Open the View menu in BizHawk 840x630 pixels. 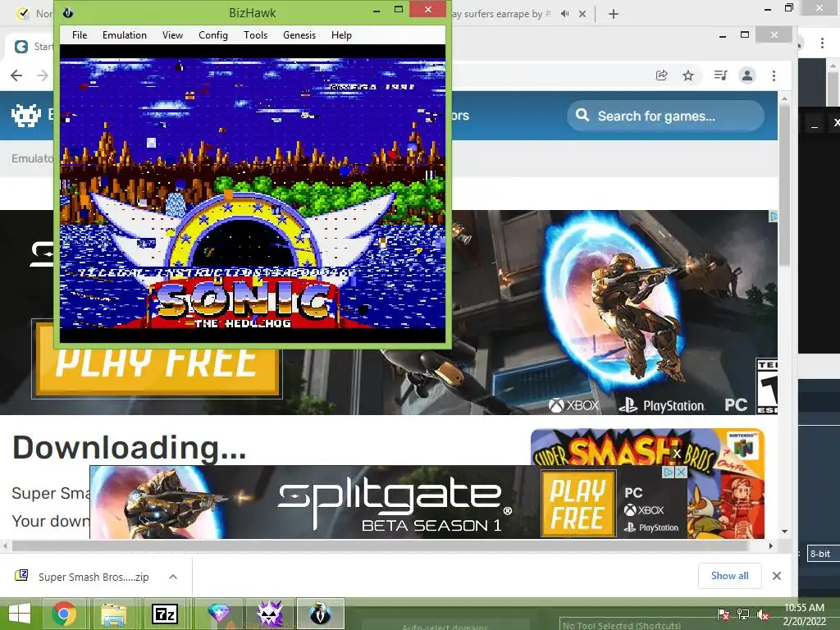click(172, 35)
